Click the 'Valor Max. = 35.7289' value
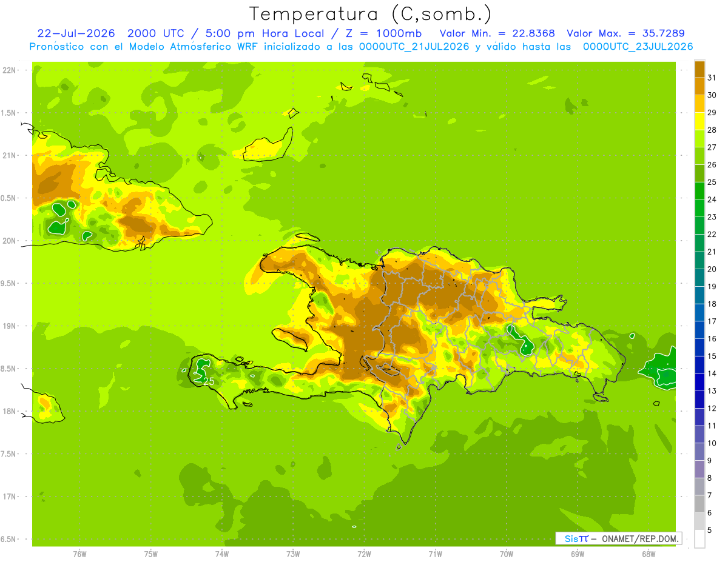 (x=626, y=33)
